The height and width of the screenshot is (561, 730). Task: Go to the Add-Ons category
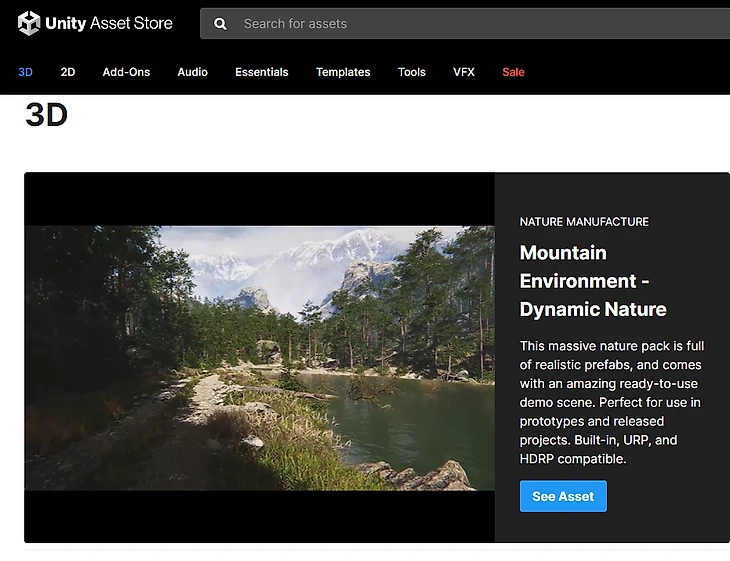click(126, 72)
